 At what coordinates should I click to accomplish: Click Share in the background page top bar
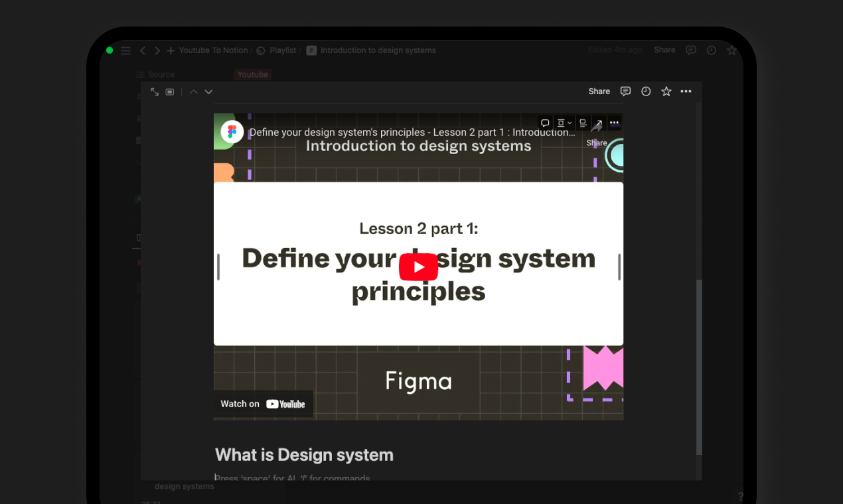coord(664,50)
